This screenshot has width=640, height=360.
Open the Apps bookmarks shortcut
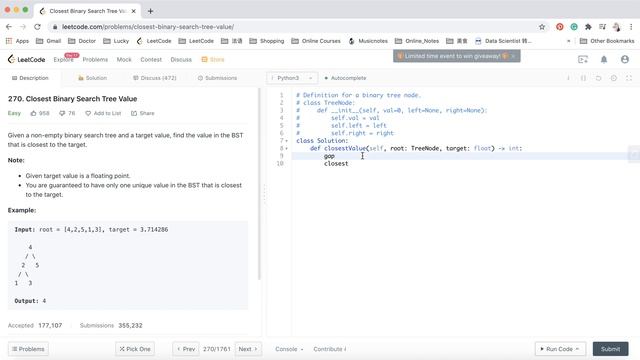(x=17, y=41)
